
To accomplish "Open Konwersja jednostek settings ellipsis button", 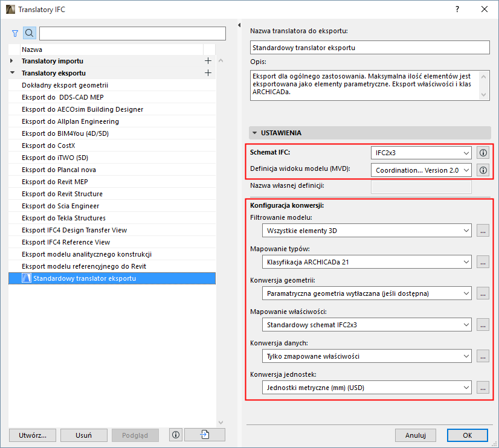I will [x=483, y=388].
